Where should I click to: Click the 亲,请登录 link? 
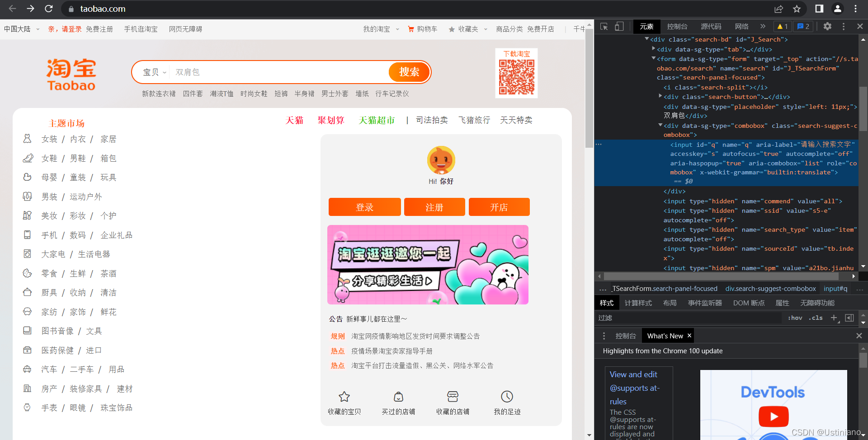click(x=65, y=29)
